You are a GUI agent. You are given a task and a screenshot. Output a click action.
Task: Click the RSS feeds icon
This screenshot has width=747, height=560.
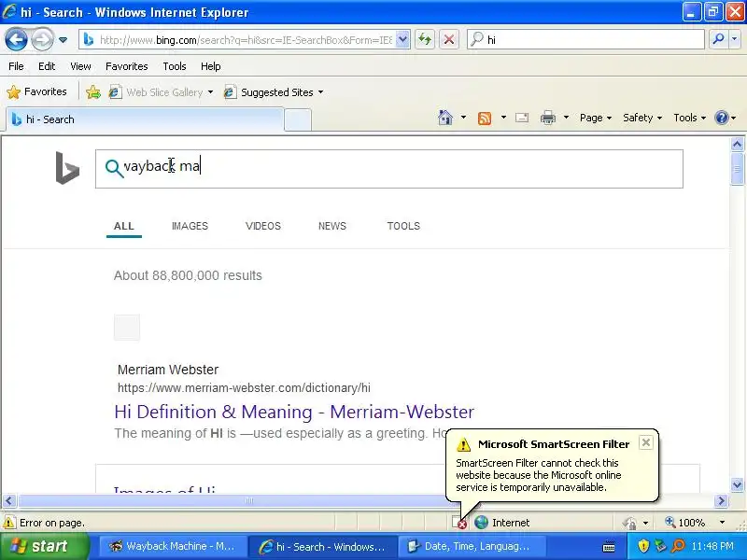485,118
